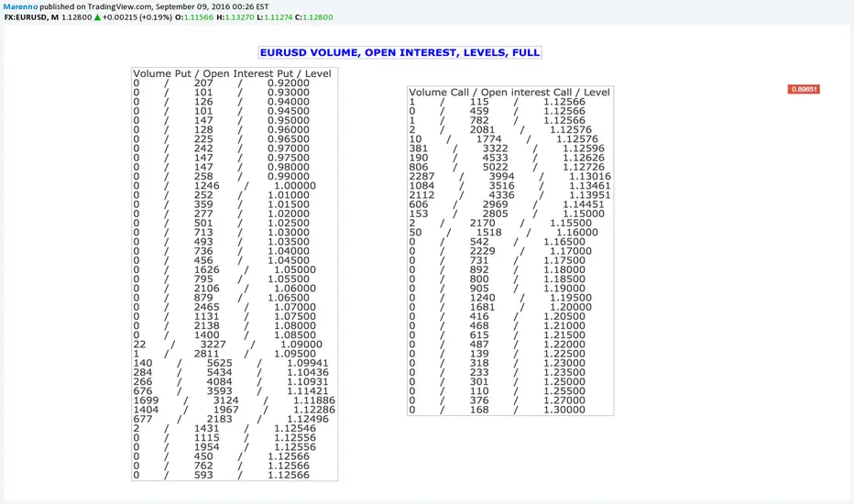This screenshot has height=504, width=854.
Task: Click put open interest 713
Action: pos(203,232)
